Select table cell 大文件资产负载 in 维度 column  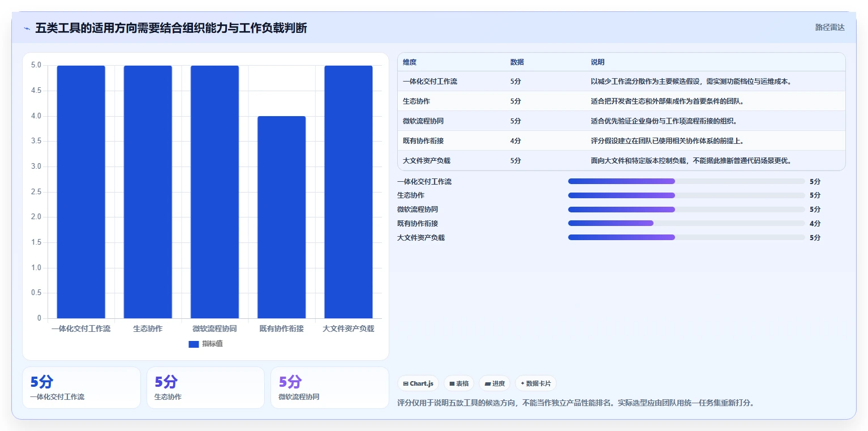[x=427, y=161]
